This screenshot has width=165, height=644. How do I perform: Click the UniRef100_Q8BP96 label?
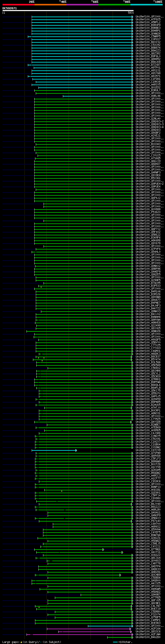pyautogui.click(x=148, y=269)
